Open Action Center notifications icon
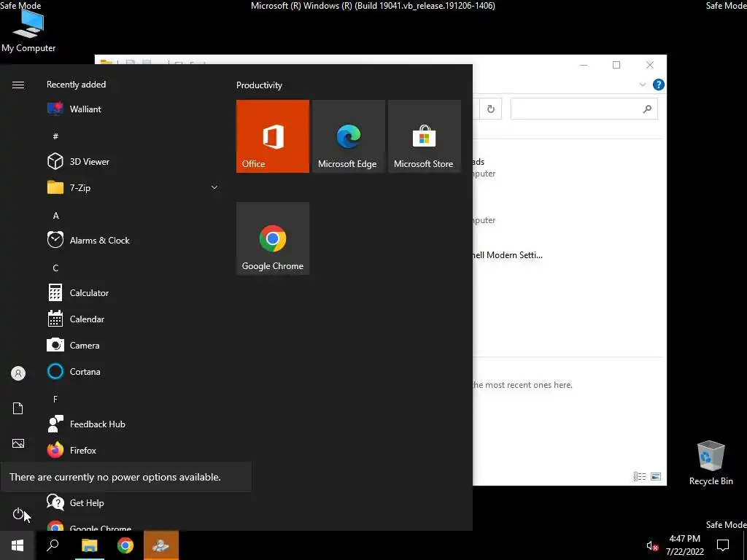Screen dimensions: 747x560 tap(723, 545)
